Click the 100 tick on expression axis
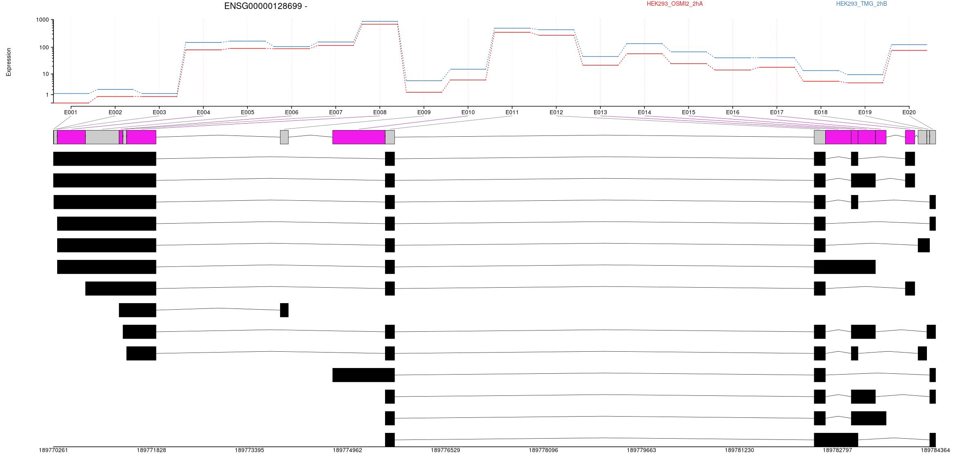This screenshot has width=980, height=457. pyautogui.click(x=44, y=47)
